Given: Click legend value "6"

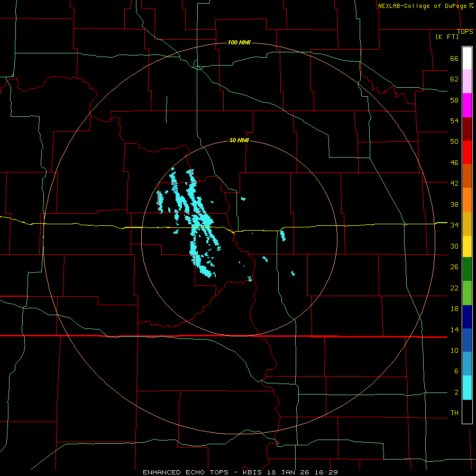Looking at the screenshot, I should click(456, 371).
